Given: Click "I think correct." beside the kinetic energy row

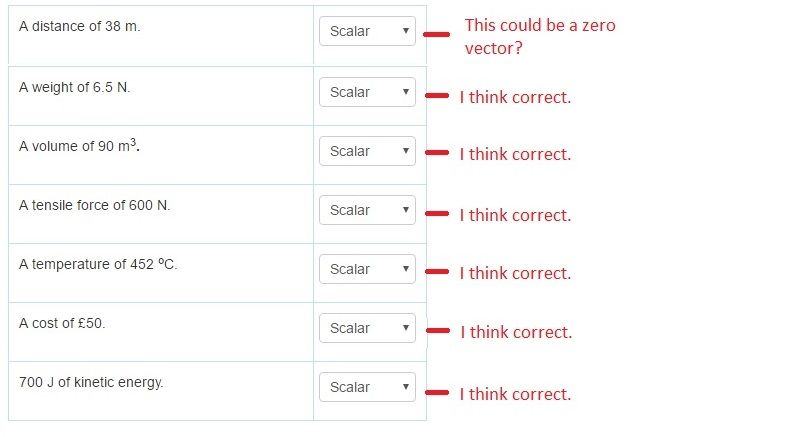Looking at the screenshot, I should 515,394.
